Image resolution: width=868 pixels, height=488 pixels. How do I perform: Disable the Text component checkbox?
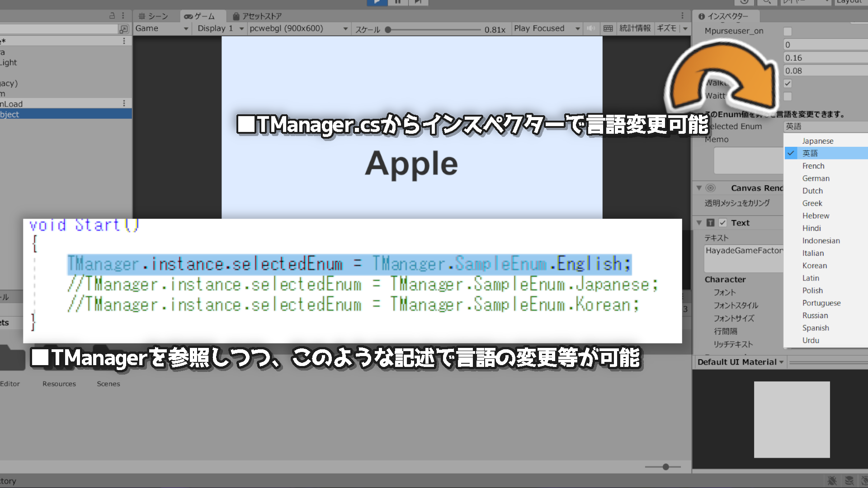[x=723, y=223]
